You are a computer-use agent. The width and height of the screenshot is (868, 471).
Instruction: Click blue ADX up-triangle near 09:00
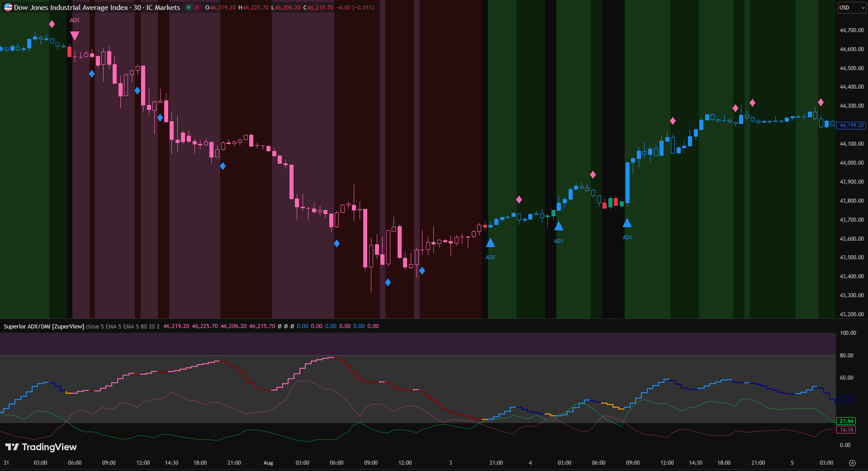click(x=627, y=223)
